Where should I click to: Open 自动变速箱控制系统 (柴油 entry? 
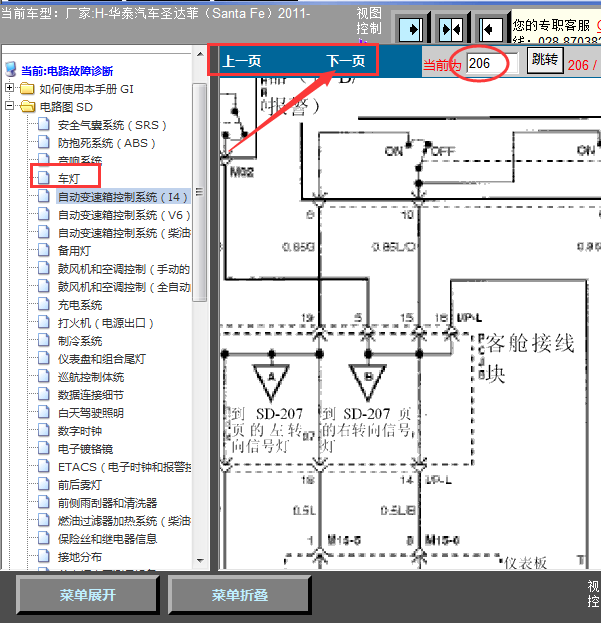coord(124,233)
